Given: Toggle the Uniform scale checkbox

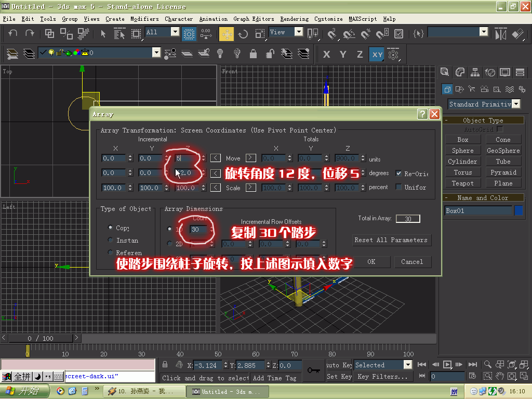Looking at the screenshot, I should tap(398, 187).
